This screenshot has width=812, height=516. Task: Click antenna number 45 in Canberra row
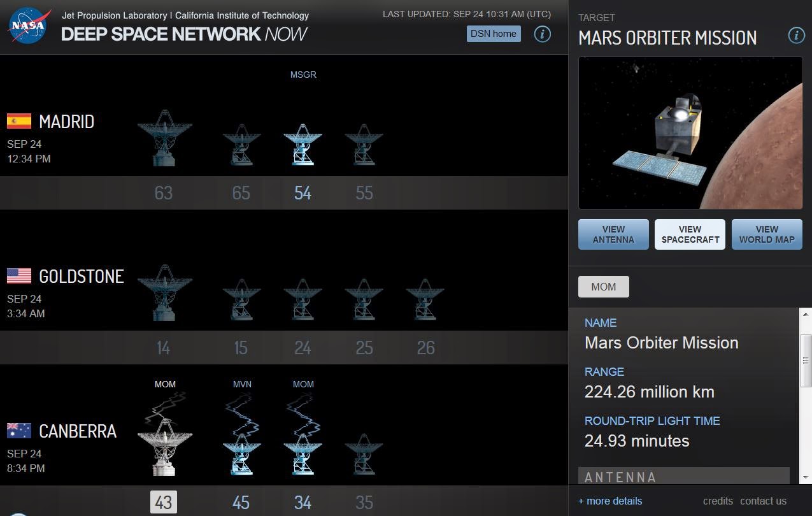241,503
